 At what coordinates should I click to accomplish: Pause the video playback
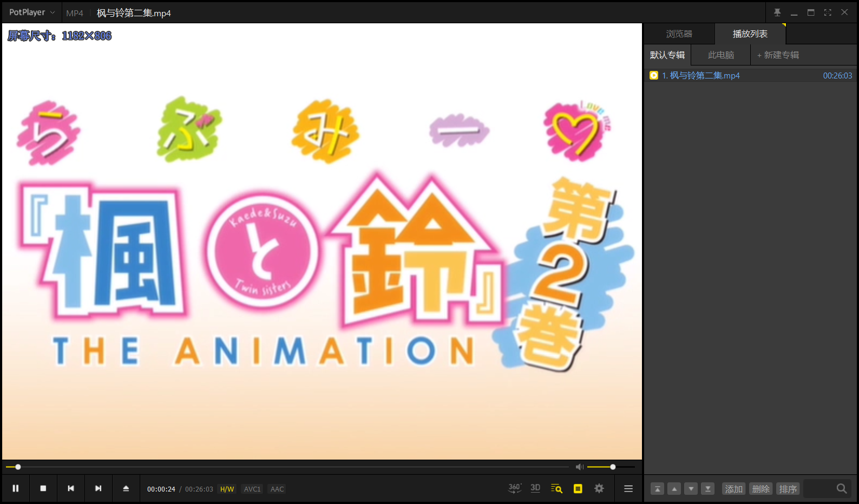[x=16, y=488]
